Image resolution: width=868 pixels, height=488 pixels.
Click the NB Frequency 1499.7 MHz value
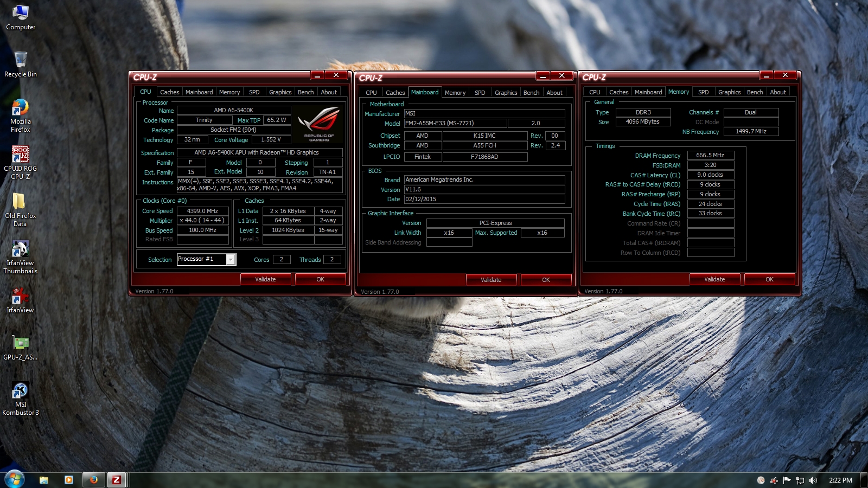pyautogui.click(x=751, y=131)
